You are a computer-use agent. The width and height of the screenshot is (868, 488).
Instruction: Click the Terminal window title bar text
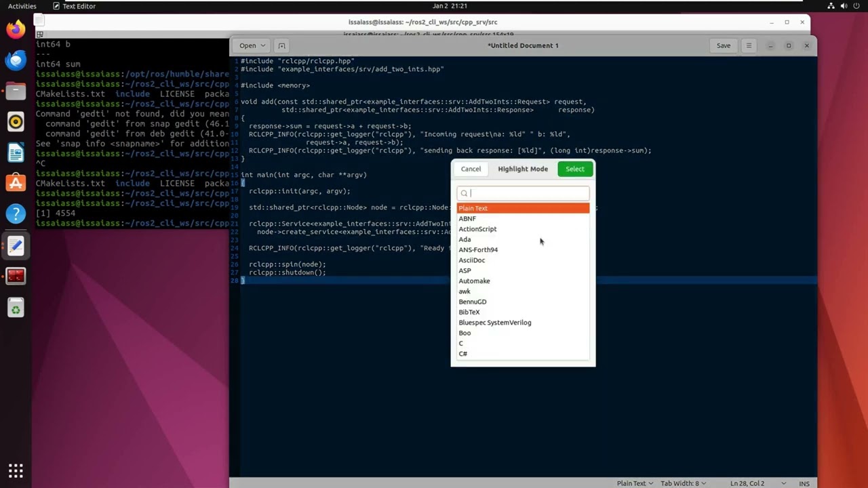[x=423, y=22]
